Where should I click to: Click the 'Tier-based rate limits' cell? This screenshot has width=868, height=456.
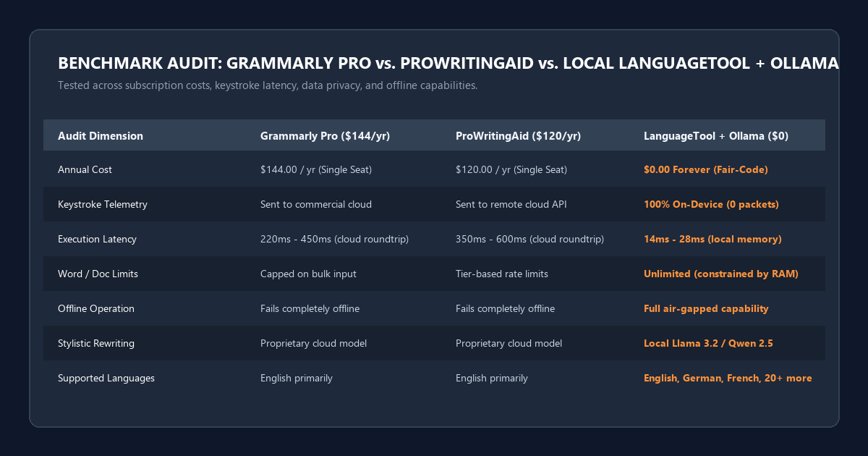click(503, 274)
